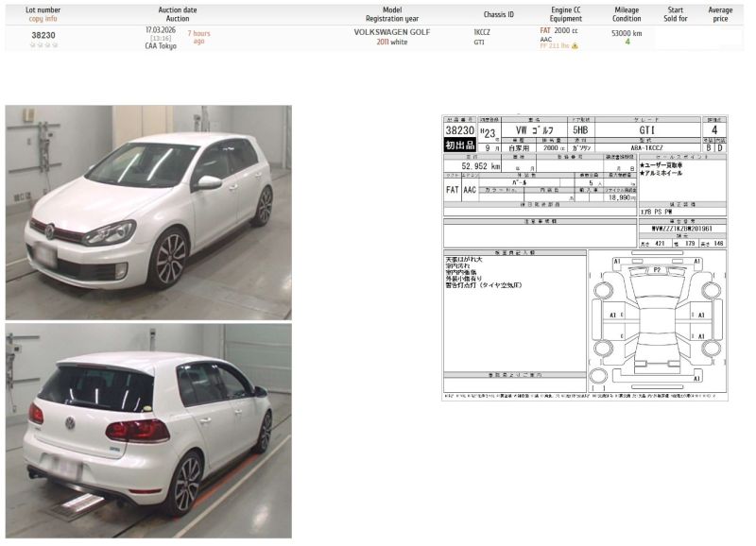Click the 'PP 211 lbs' text
This screenshot has width=756, height=546.
click(555, 46)
